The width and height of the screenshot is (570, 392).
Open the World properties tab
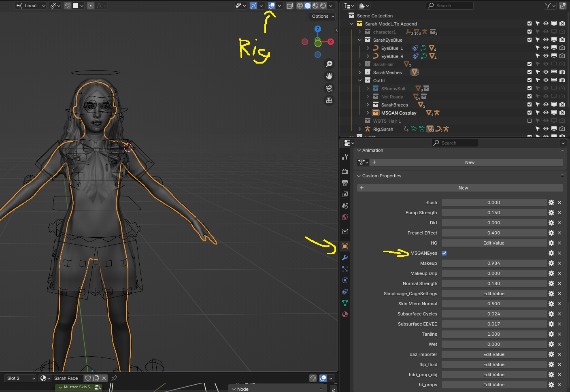click(345, 217)
